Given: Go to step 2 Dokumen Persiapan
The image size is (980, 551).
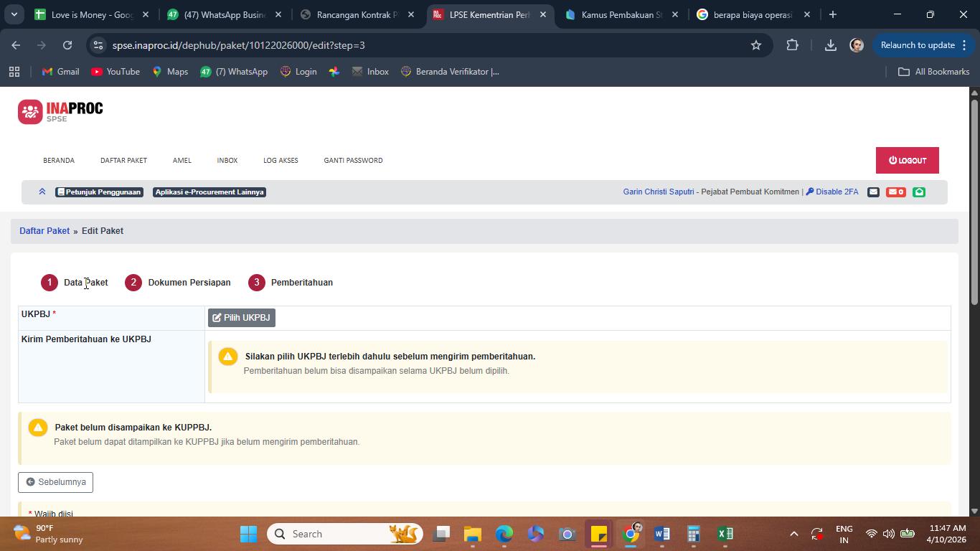Looking at the screenshot, I should point(178,283).
